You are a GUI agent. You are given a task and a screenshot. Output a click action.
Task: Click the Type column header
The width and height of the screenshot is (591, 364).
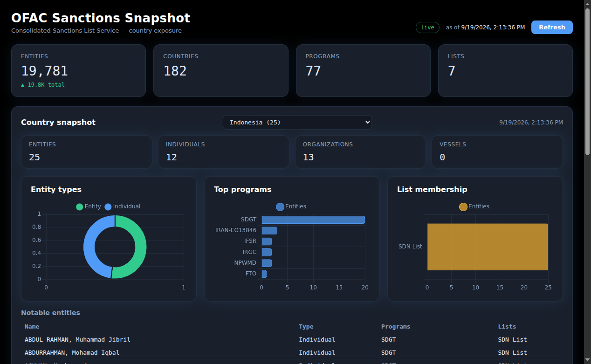point(306,327)
